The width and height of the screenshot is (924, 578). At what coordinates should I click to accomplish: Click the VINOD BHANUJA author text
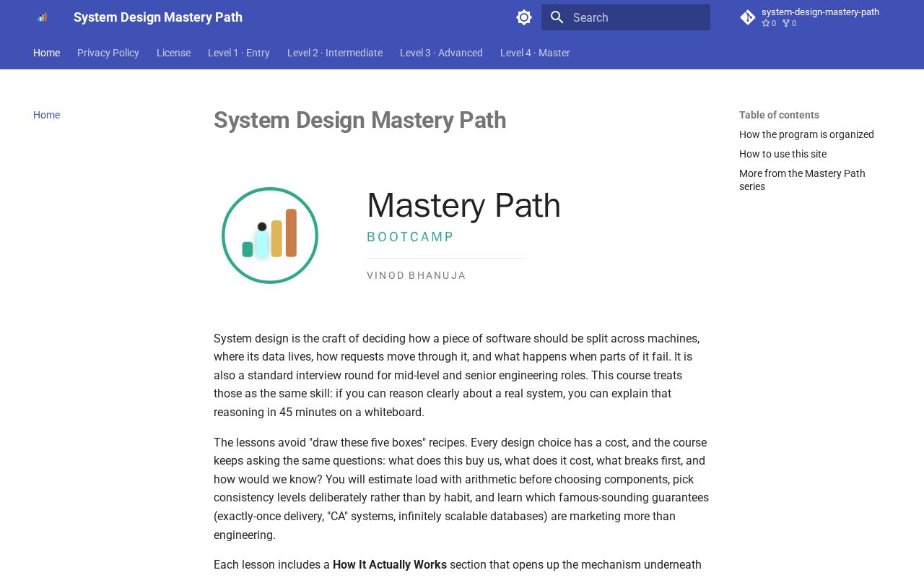click(x=417, y=275)
